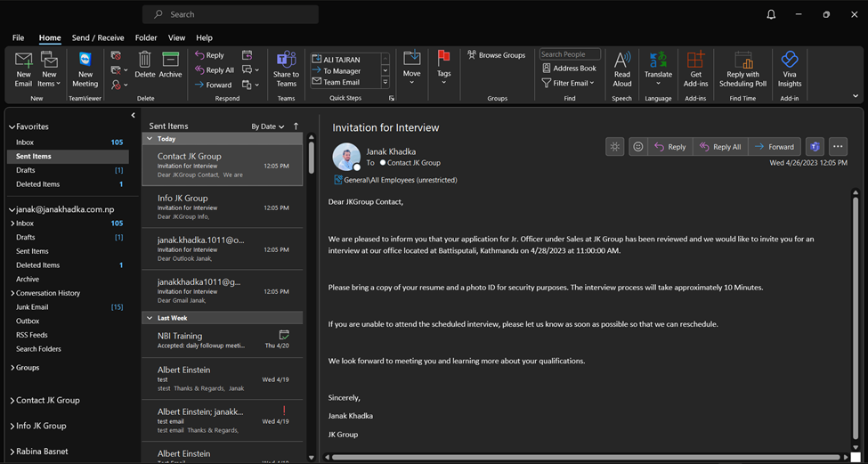This screenshot has height=464, width=868.
Task: Start Read Aloud
Action: 622,69
